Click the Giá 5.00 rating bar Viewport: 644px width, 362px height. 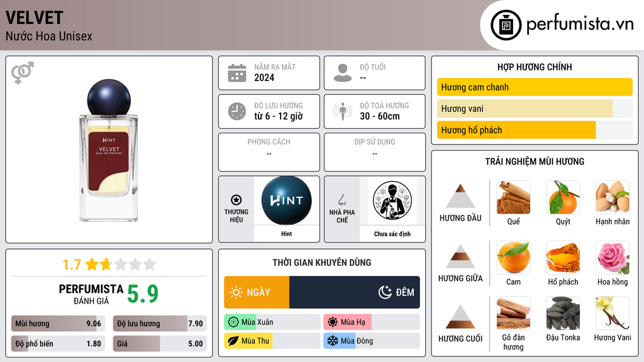click(160, 344)
